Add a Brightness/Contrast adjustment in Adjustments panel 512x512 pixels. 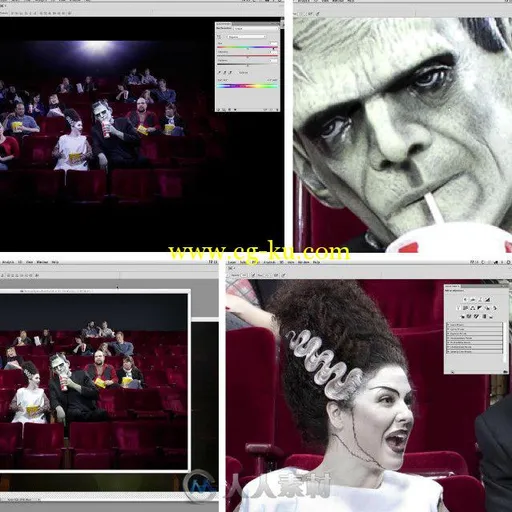point(465,299)
